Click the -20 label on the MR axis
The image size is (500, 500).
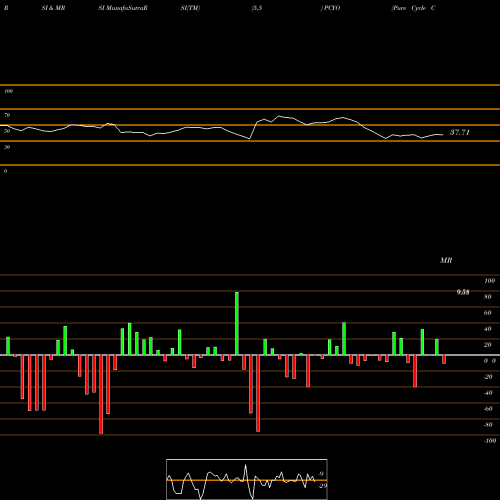click(x=488, y=377)
